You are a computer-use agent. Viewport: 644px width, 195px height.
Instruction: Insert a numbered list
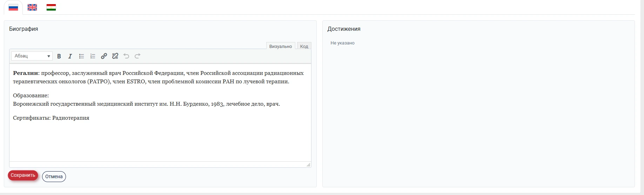(93, 56)
